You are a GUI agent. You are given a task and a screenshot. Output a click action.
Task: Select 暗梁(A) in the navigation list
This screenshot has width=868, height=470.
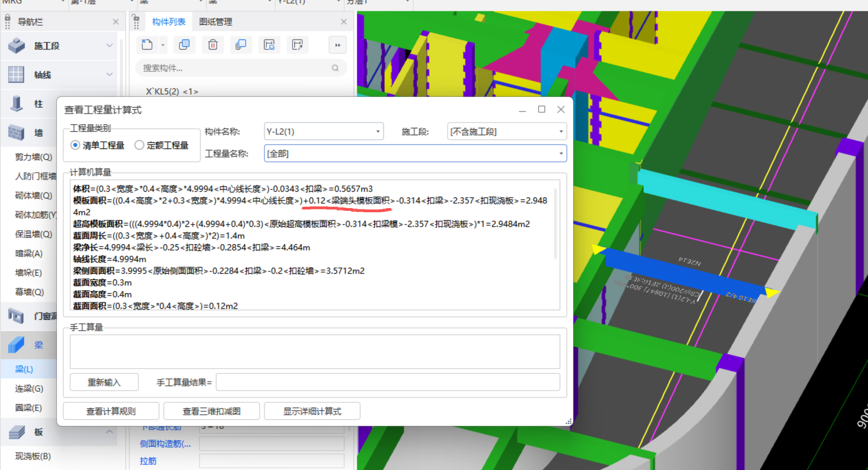click(28, 254)
